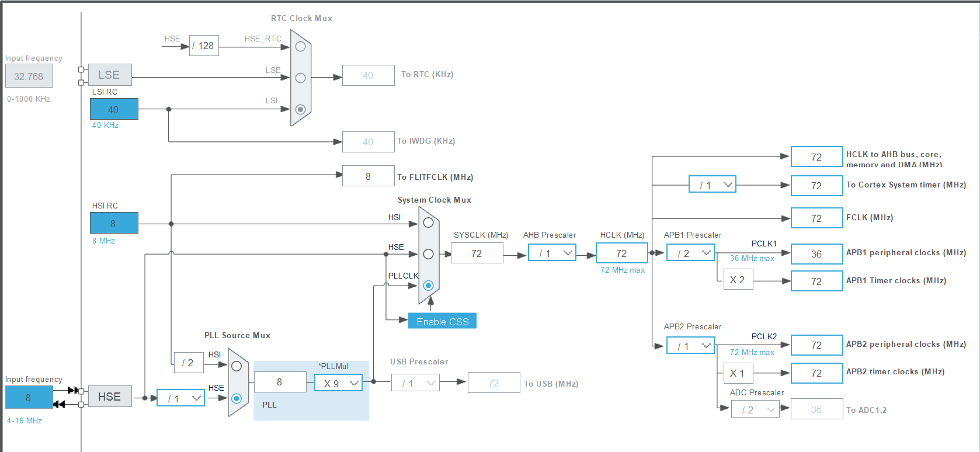980x452 pixels.
Task: Open the ADC Prescaler dropdown
Action: 755,409
